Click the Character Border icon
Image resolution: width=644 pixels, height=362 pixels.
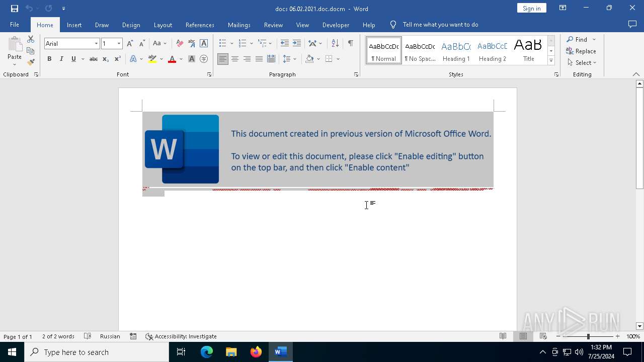tap(204, 43)
